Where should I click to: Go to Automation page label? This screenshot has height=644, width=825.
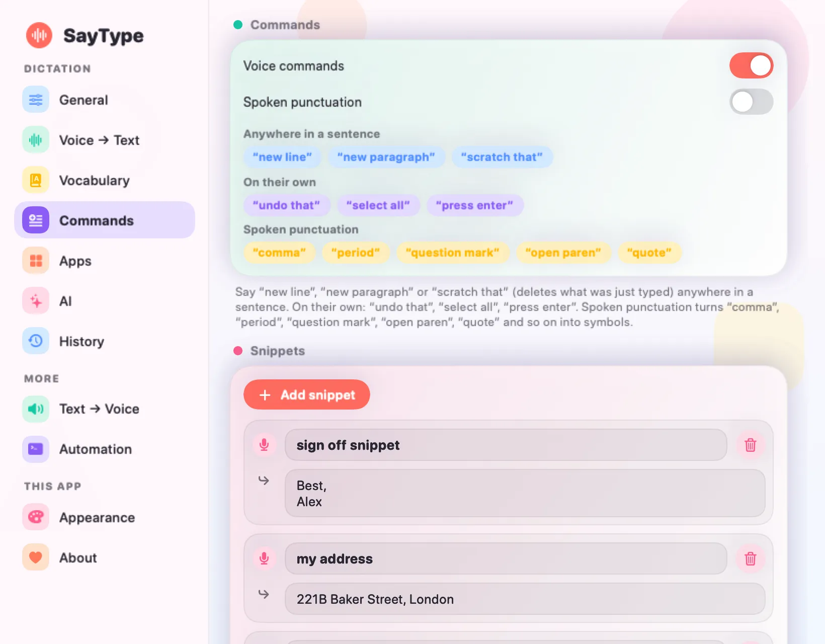(96, 449)
